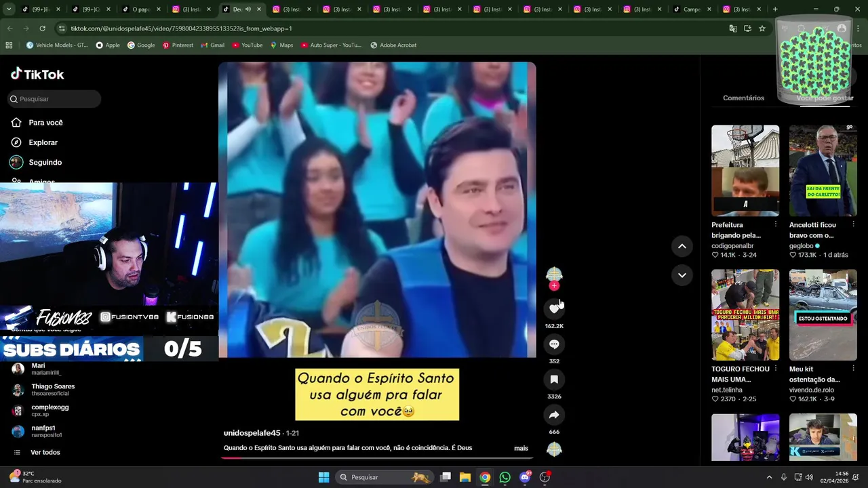Switch to the Campe browser tab
Image resolution: width=868 pixels, height=488 pixels.
tap(692, 9)
